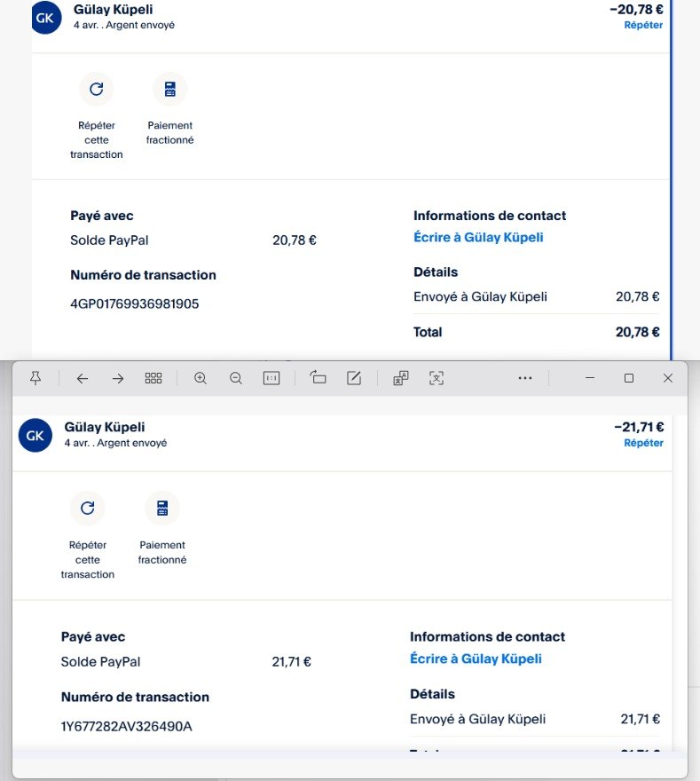Click Paiement fractionné icon in lower receipt
The image size is (700, 781).
tap(162, 508)
